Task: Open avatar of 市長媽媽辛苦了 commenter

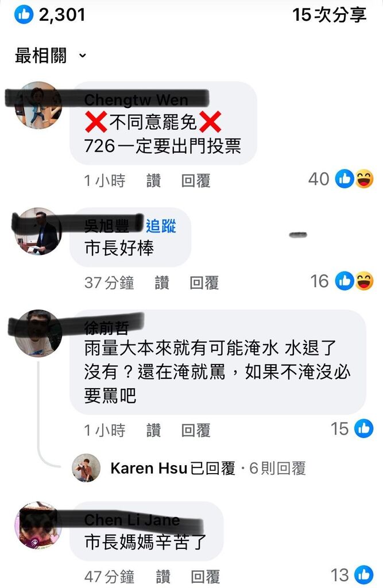Action: pyautogui.click(x=38, y=525)
